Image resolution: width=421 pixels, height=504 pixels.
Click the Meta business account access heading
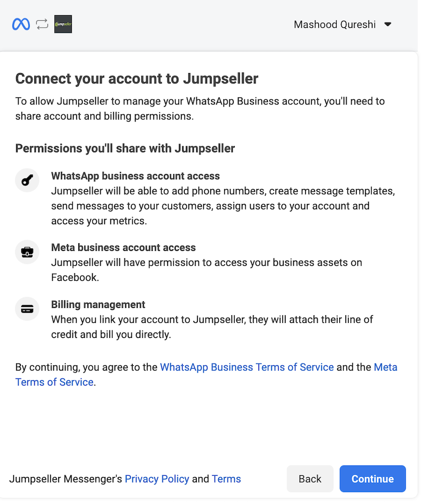pos(124,248)
